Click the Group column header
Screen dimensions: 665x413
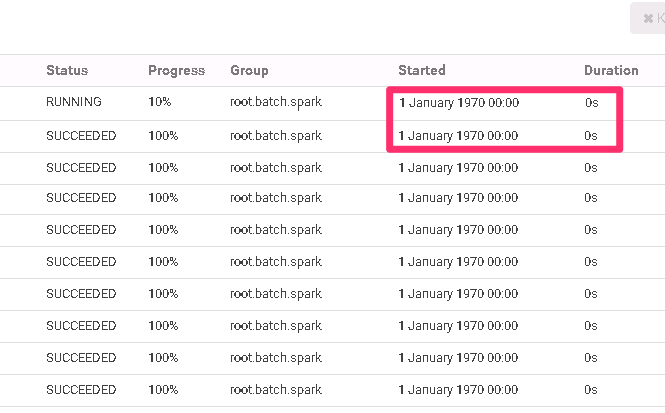pos(249,71)
